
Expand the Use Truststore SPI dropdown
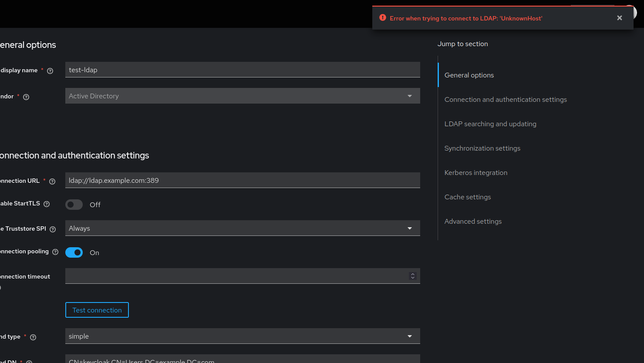pyautogui.click(x=409, y=228)
